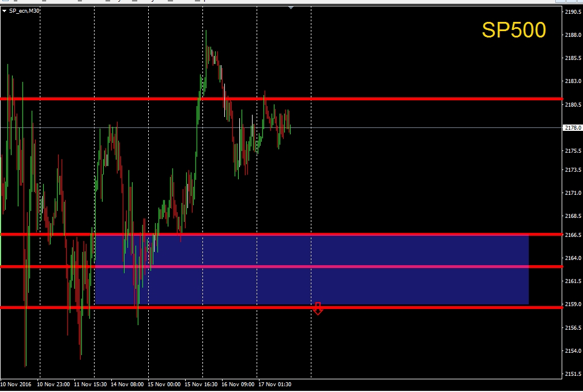583x392 pixels.
Task: Click the 10 Nov 23:00 time label
Action: click(53, 384)
